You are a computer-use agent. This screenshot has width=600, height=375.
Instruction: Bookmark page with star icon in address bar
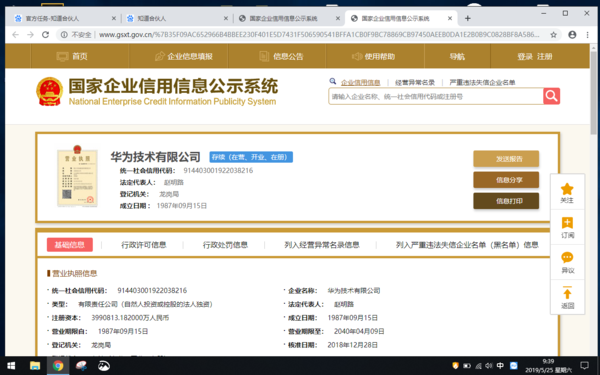pos(553,35)
